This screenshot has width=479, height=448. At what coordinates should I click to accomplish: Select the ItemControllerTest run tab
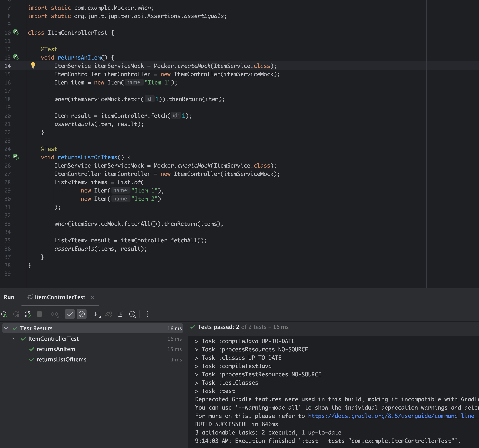tap(60, 297)
